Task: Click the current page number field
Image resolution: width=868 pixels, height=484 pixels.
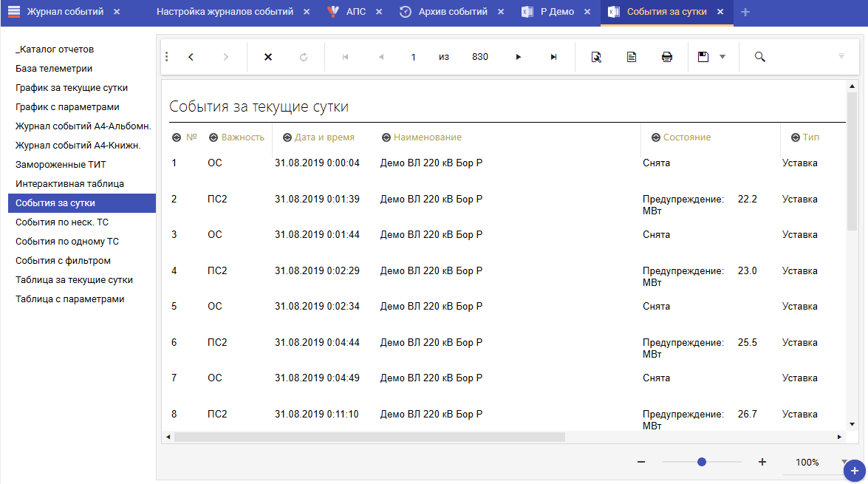Action: coord(413,57)
